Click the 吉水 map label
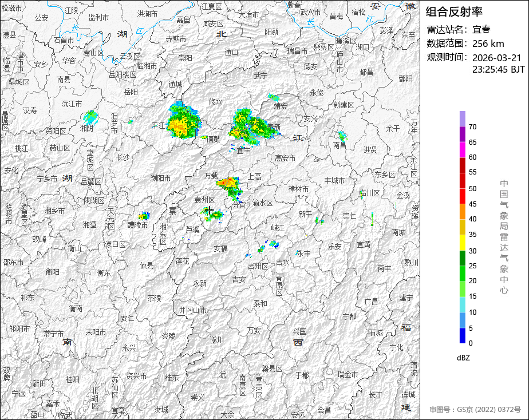The width and height of the screenshot is (529, 420). coord(282,262)
